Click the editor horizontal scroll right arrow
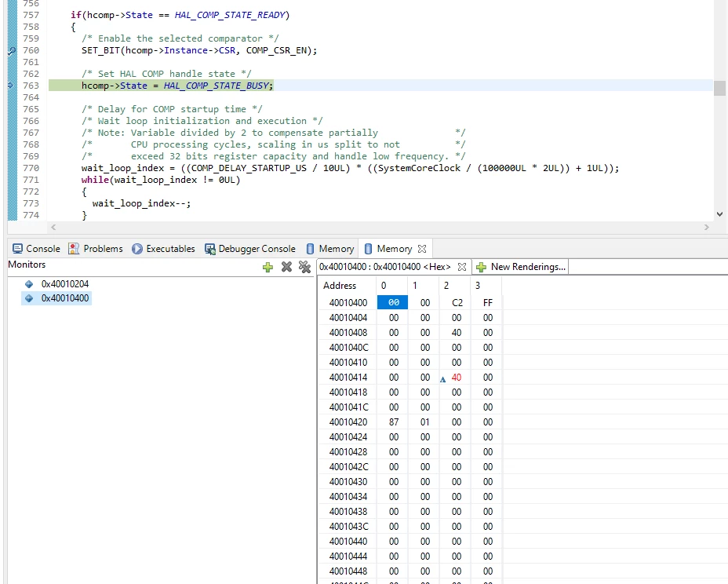The height and width of the screenshot is (584, 728). [x=707, y=227]
